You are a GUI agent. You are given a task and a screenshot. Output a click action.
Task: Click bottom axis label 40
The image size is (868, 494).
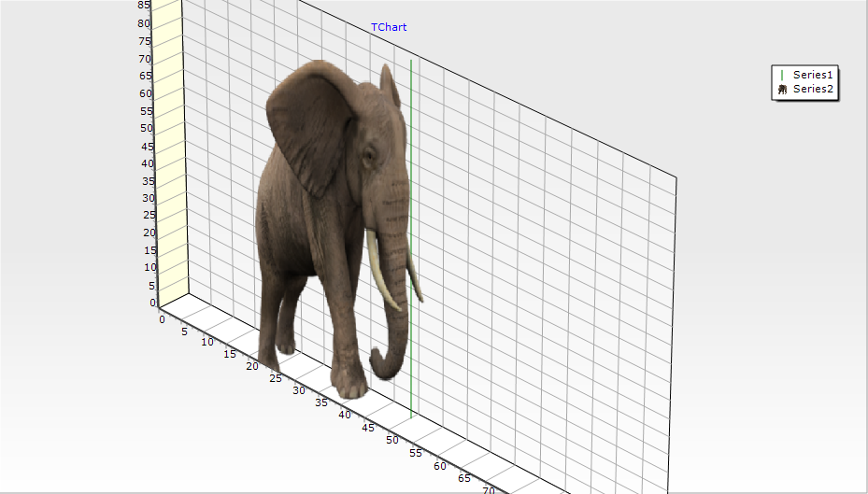click(345, 415)
